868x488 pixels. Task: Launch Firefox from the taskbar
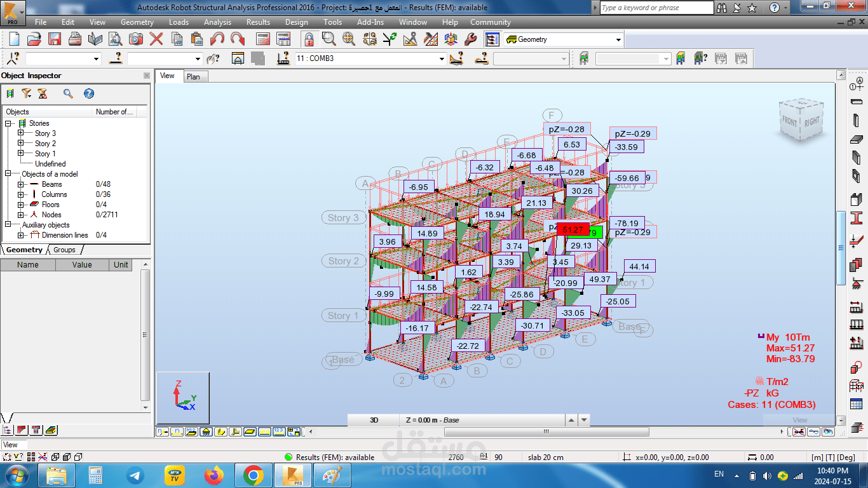tap(214, 475)
